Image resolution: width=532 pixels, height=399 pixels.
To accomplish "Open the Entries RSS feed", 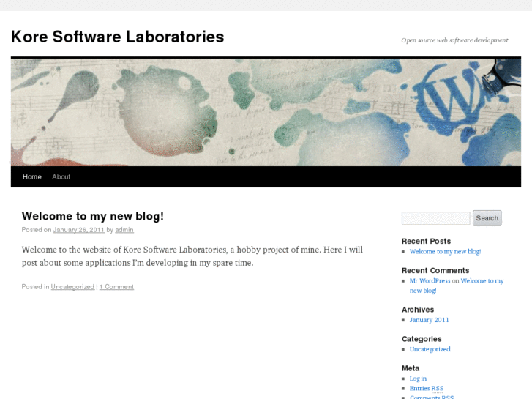I will (426, 389).
